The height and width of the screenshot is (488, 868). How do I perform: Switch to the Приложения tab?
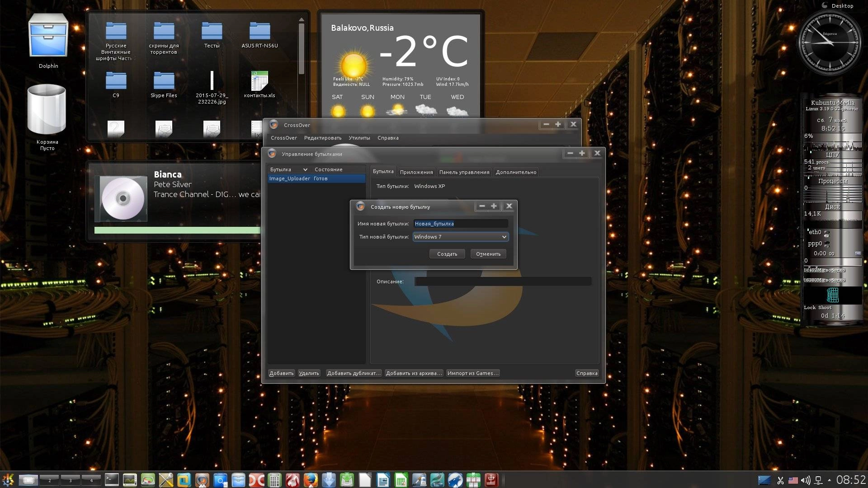point(416,172)
